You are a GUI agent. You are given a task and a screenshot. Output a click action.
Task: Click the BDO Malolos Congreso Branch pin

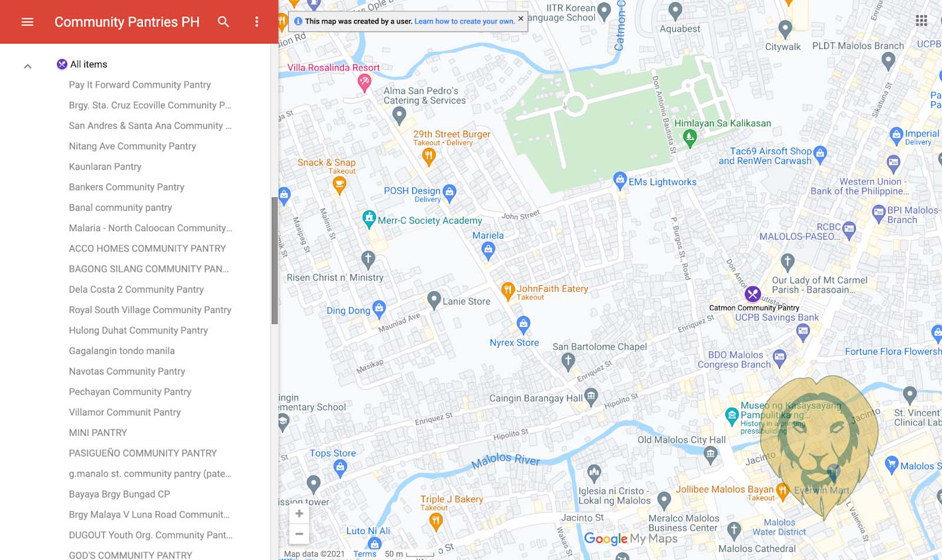780,358
